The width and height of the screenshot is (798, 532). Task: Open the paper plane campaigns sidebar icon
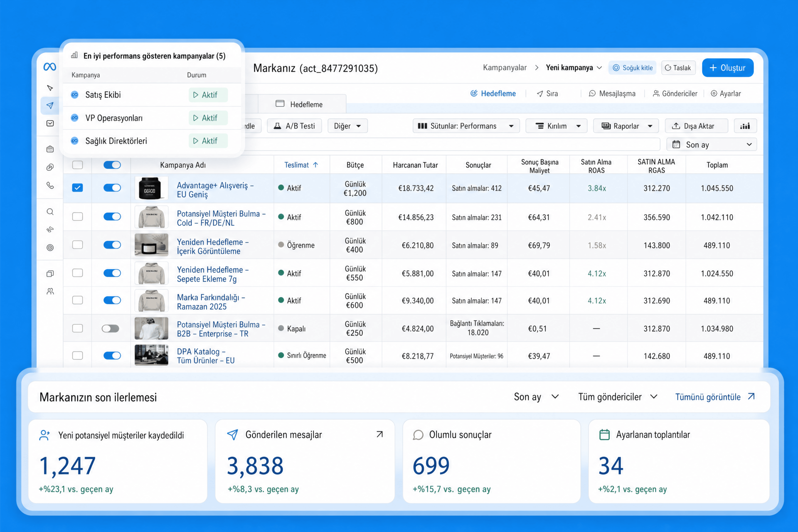coord(50,106)
